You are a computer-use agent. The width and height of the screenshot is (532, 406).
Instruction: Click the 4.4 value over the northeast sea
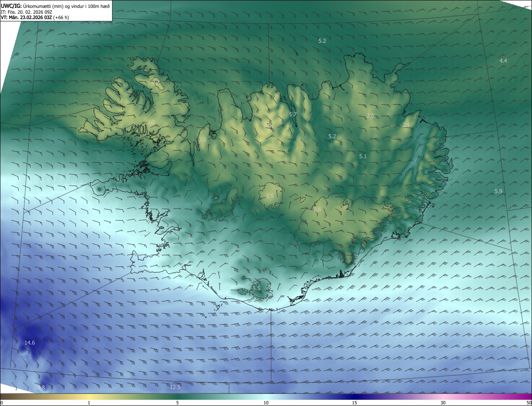coord(503,61)
